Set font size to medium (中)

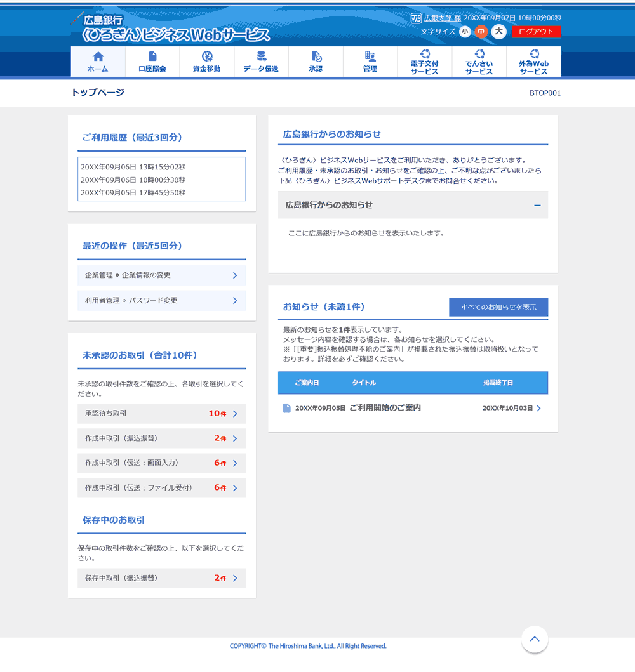point(481,32)
